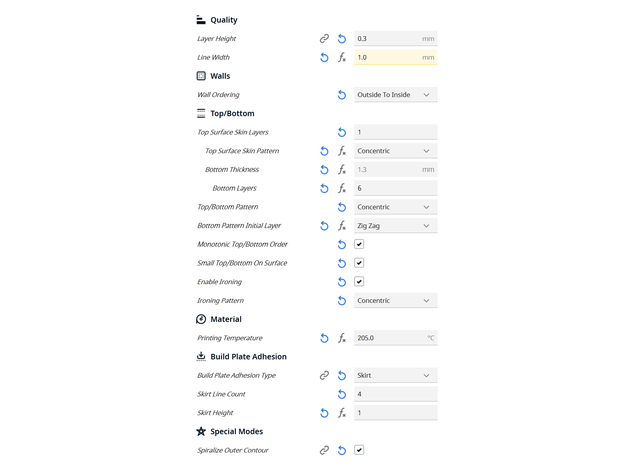This screenshot has height=472, width=628.
Task: Click the formula icon for Bottom Layers
Action: click(x=342, y=188)
